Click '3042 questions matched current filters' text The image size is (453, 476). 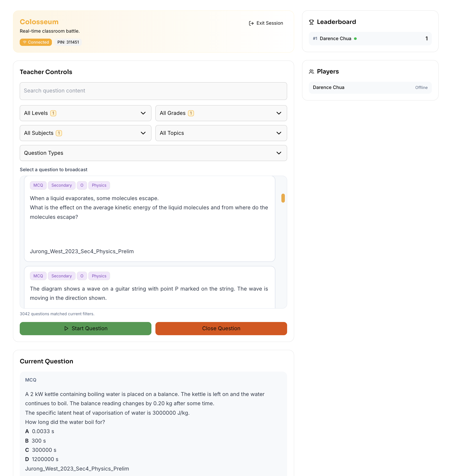point(57,314)
